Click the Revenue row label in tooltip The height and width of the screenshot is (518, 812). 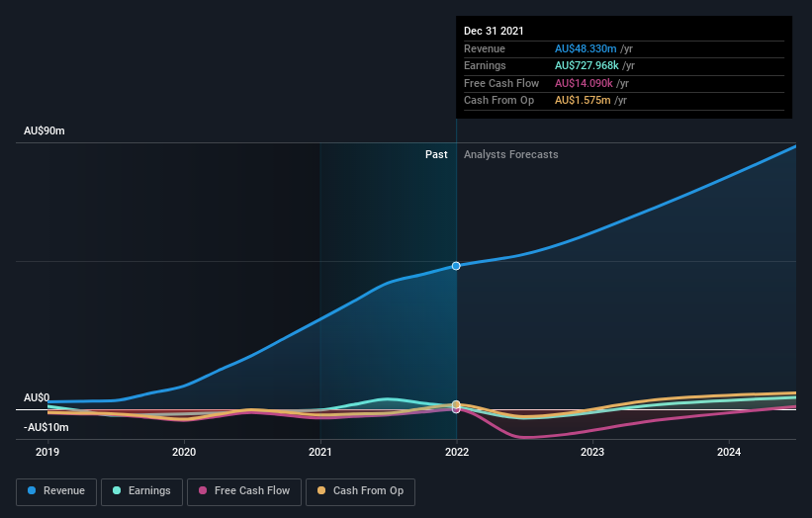[485, 48]
